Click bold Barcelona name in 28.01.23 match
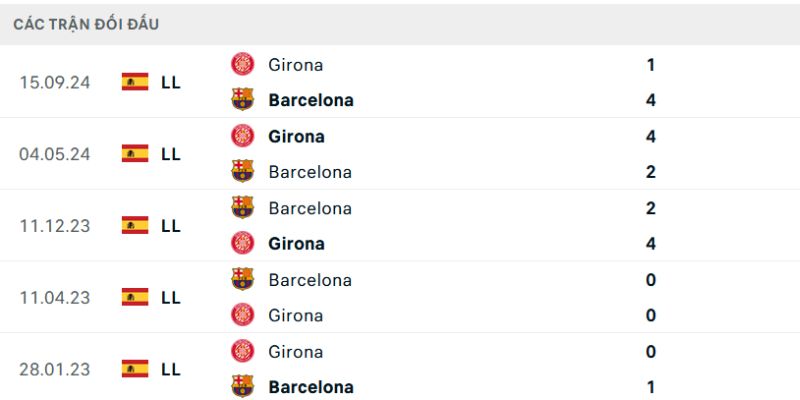 point(311,387)
